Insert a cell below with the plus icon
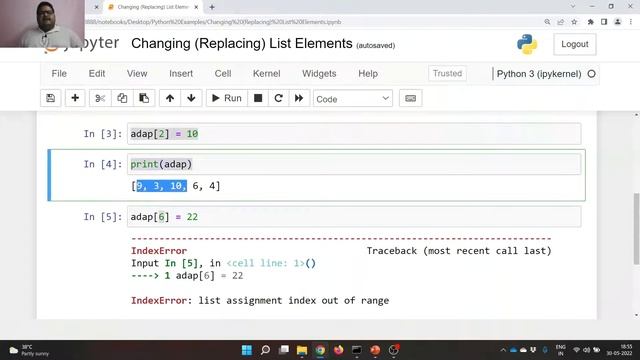This screenshot has height=360, width=640. coord(75,98)
